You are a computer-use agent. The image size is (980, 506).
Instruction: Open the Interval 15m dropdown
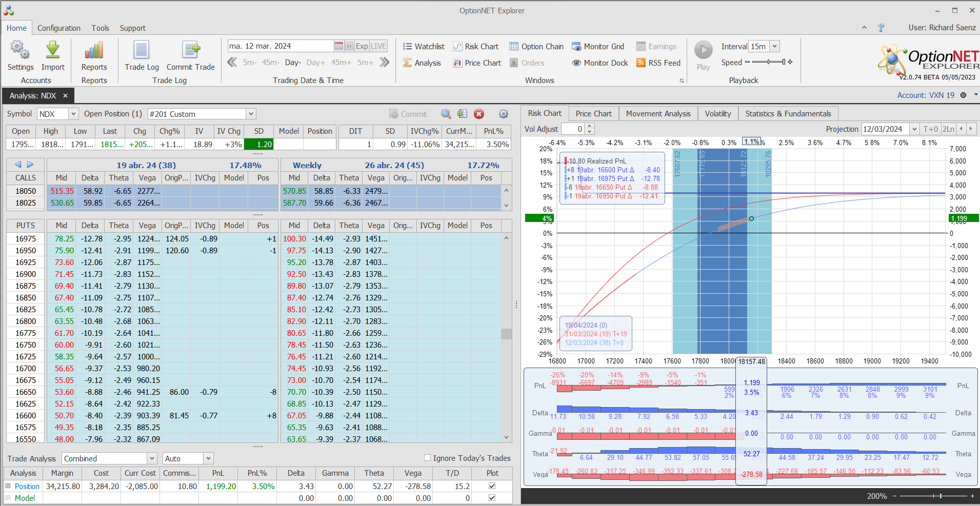774,46
